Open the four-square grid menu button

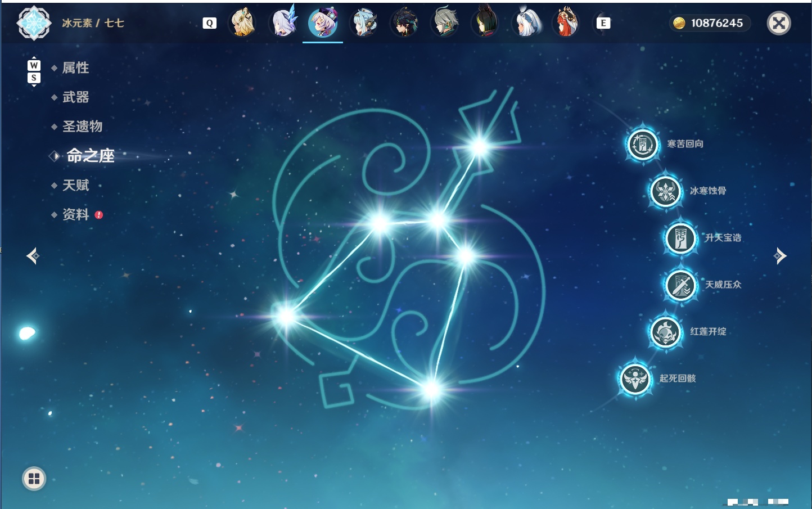(x=34, y=479)
